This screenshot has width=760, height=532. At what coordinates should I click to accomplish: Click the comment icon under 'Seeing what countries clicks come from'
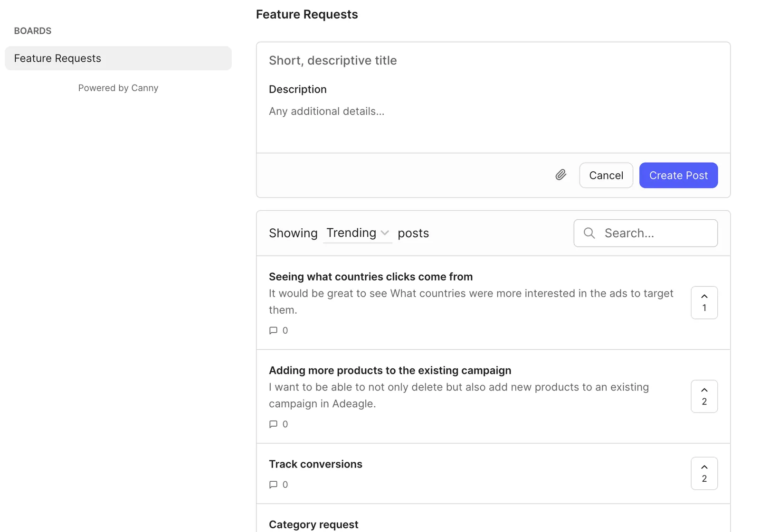[x=273, y=330]
